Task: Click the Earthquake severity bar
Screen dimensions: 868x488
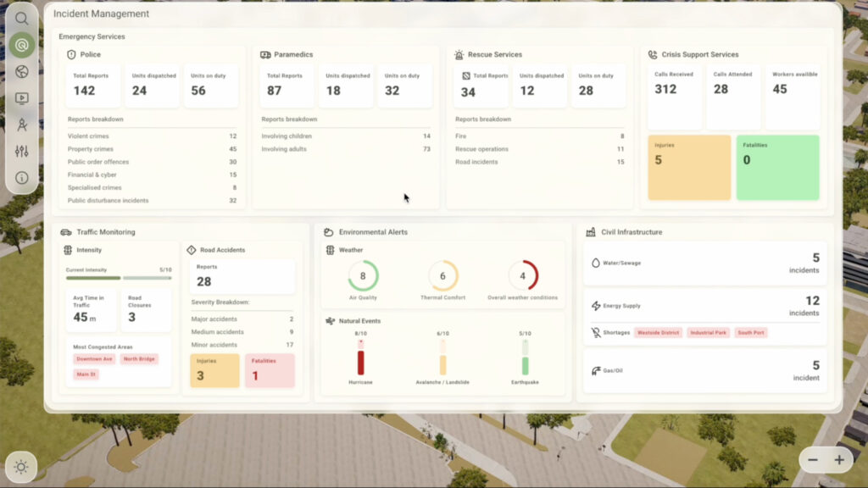Action: (525, 358)
